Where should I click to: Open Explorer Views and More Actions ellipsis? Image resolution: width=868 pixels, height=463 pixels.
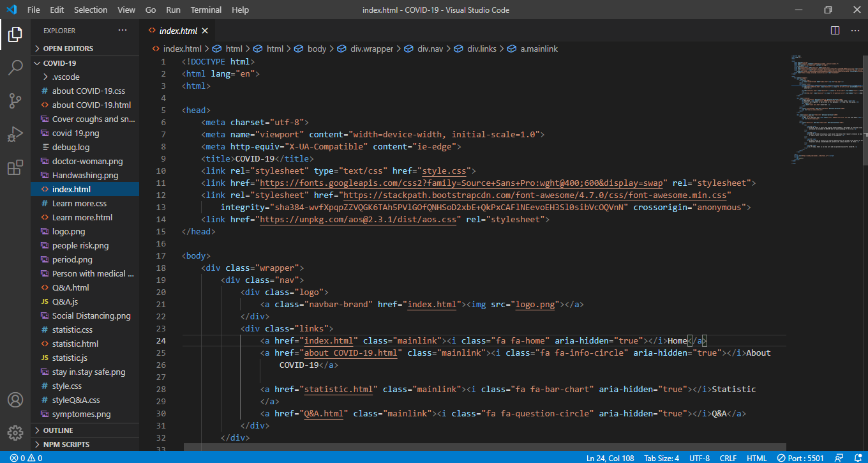123,31
